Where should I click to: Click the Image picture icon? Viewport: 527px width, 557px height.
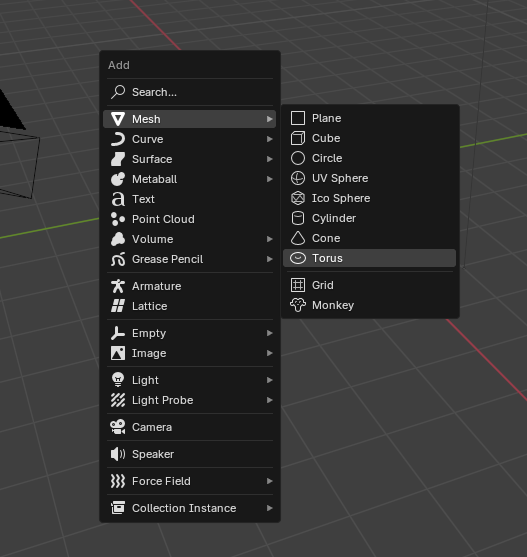(118, 353)
